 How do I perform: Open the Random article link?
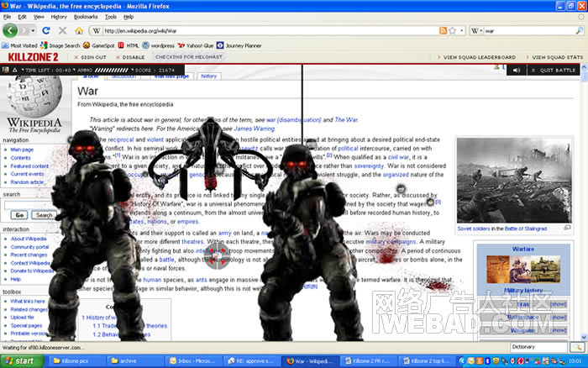pos(27,182)
